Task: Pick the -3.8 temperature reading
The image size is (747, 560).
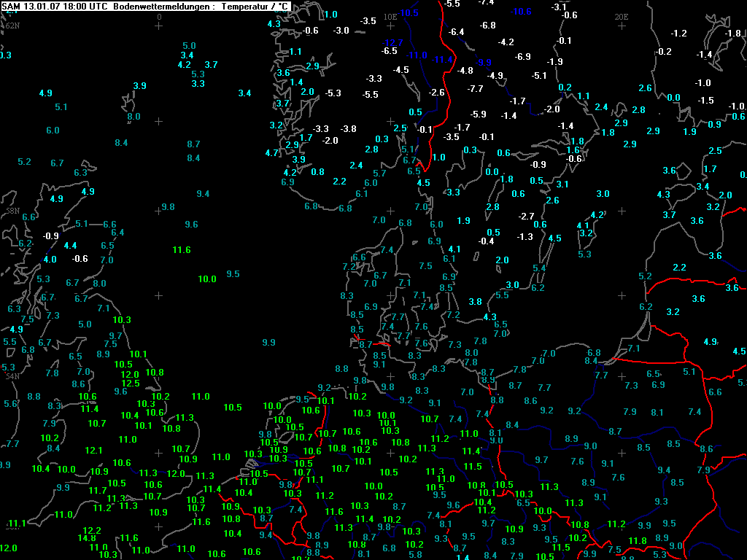Action: point(349,128)
